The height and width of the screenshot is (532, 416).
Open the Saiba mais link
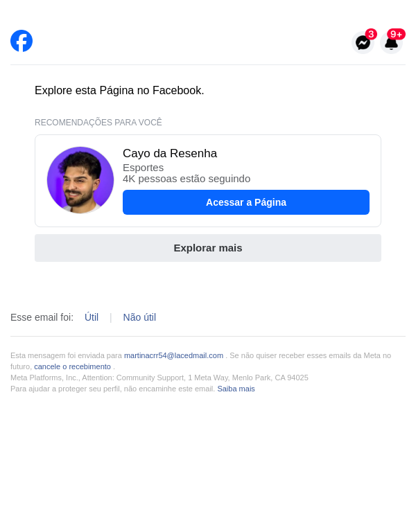click(x=236, y=389)
